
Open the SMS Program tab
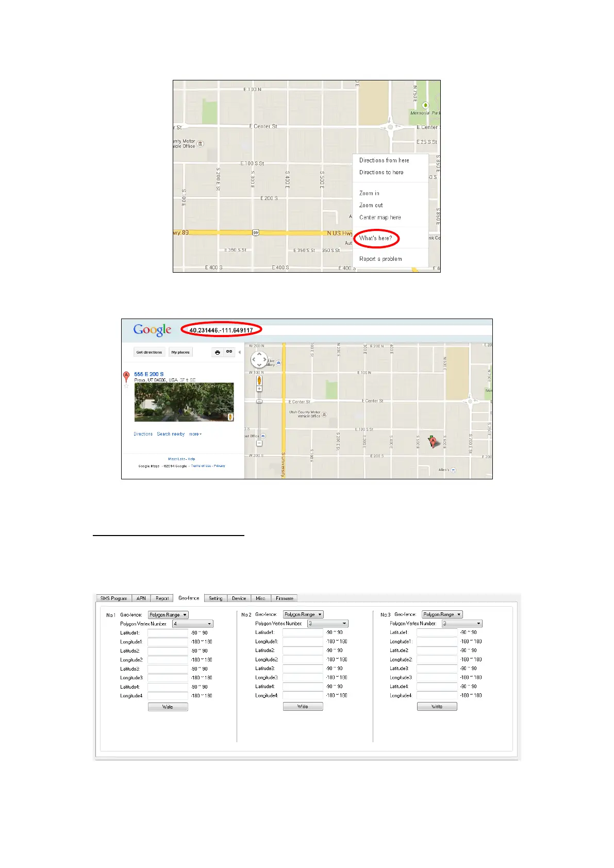(x=113, y=598)
